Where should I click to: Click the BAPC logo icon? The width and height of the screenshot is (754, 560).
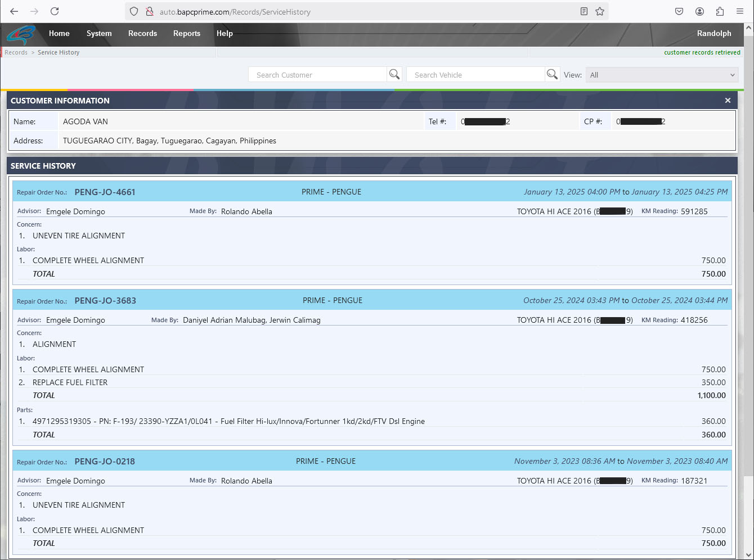coord(21,35)
